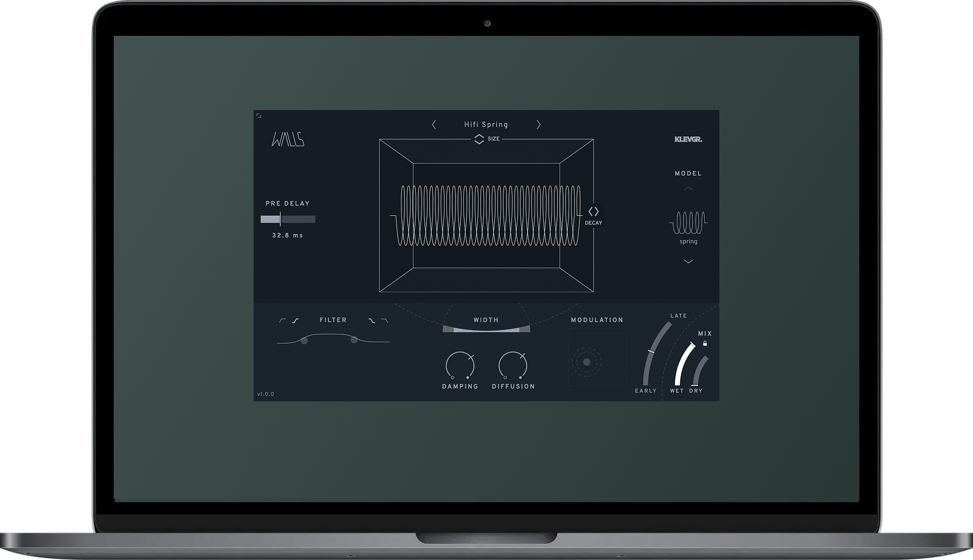Switch to the next reverb model
Image resolution: width=973 pixels, height=560 pixels.
[688, 261]
